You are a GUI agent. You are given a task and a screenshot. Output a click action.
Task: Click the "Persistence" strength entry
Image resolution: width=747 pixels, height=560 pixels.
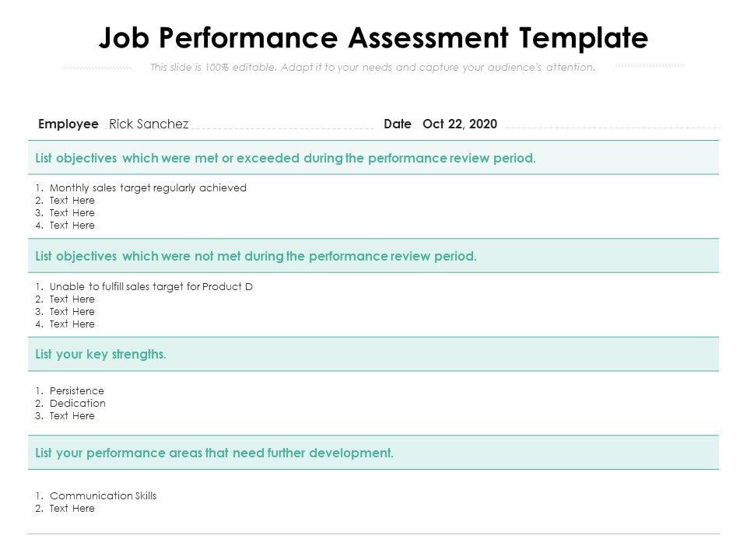point(76,391)
